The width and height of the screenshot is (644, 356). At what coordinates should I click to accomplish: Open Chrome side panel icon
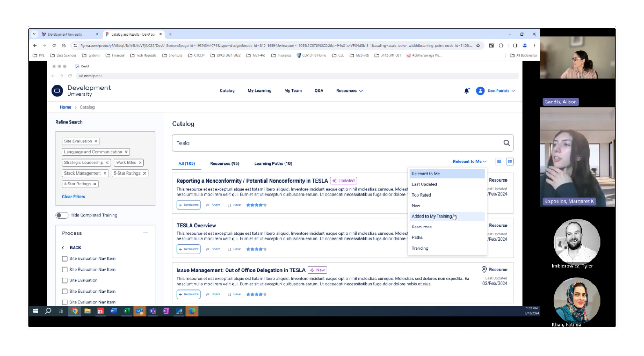tap(515, 45)
